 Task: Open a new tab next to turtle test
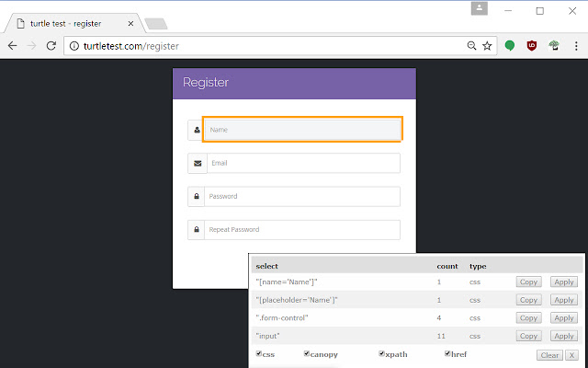(156, 24)
